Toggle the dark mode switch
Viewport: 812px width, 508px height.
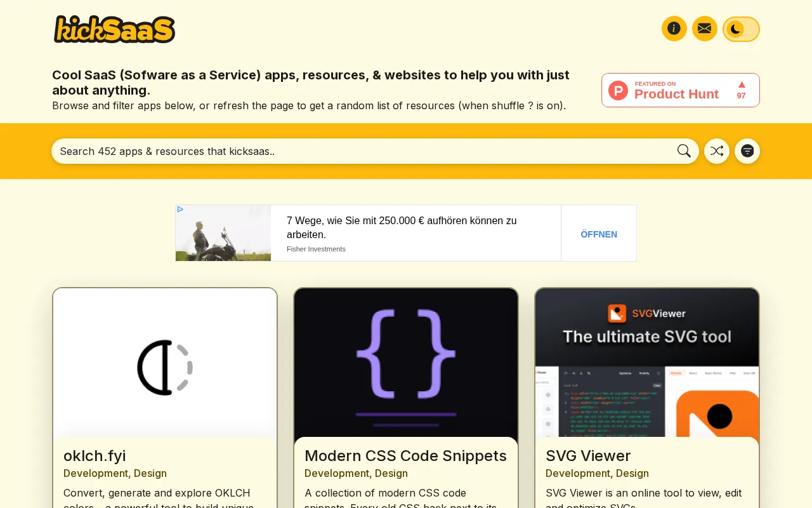741,29
